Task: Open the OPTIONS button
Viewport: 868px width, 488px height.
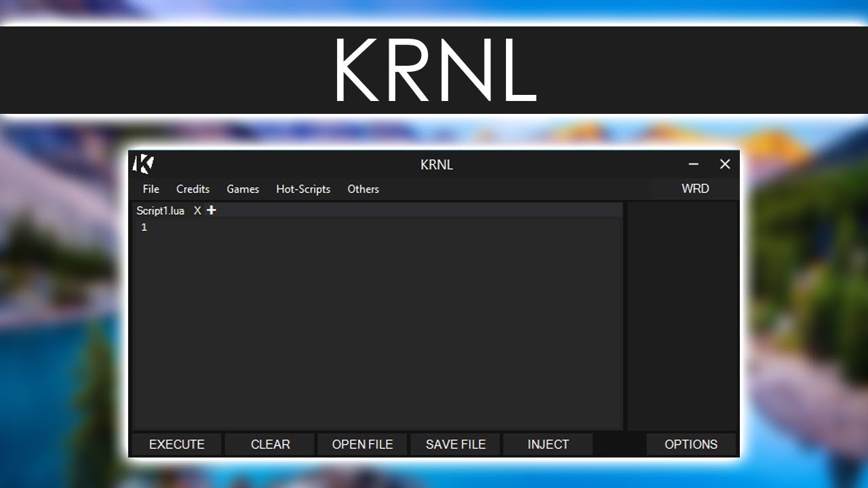Action: pyautogui.click(x=691, y=445)
